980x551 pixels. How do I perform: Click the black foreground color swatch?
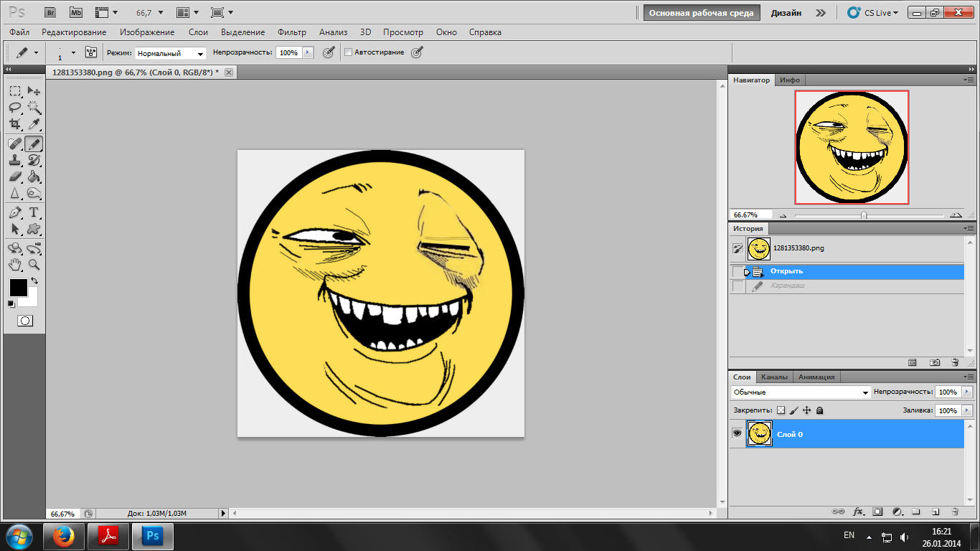pos(18,288)
